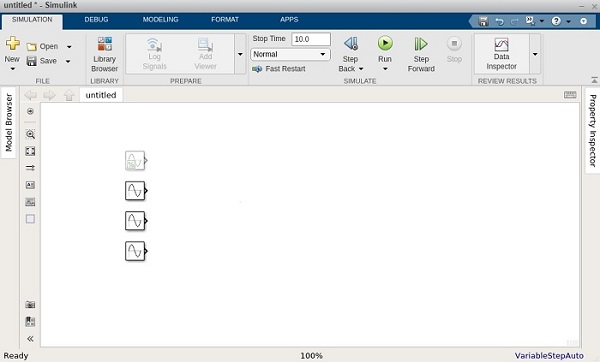
Task: Click the Step Back icon
Action: pos(351,44)
